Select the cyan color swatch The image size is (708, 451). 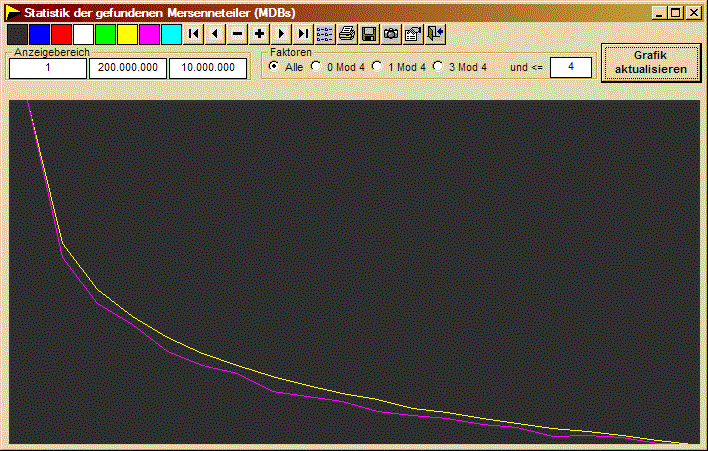[x=172, y=34]
